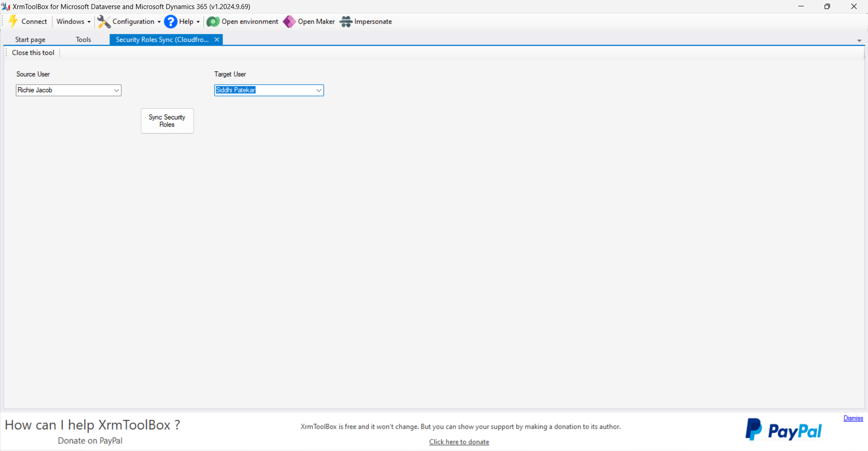This screenshot has width=868, height=451.
Task: Open environment using the green globe icon
Action: tap(213, 21)
